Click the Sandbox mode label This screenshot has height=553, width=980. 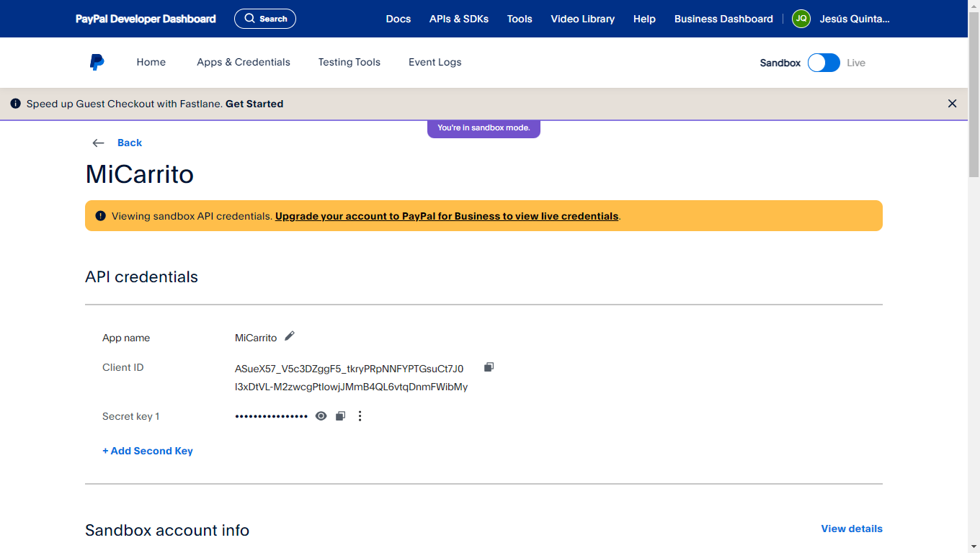(780, 63)
